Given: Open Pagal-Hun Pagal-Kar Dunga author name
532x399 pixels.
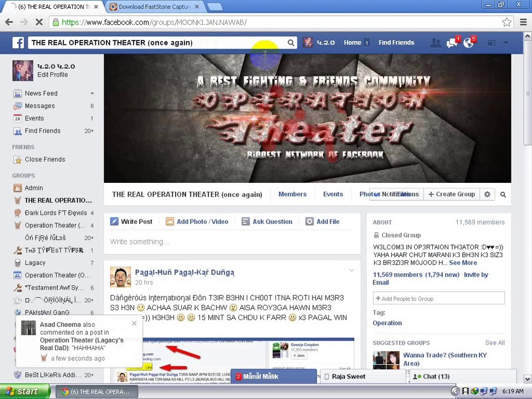Looking at the screenshot, I should (x=185, y=272).
